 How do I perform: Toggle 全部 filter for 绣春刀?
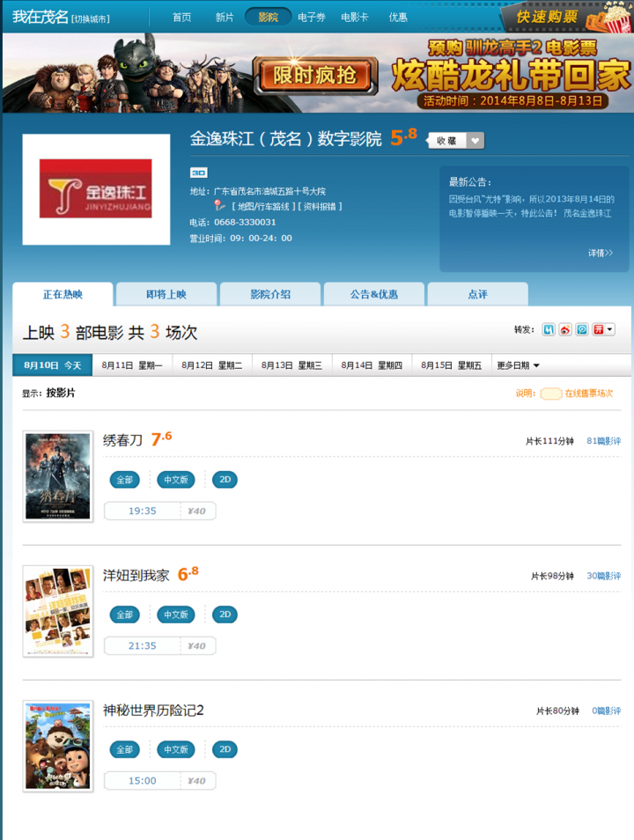(125, 480)
